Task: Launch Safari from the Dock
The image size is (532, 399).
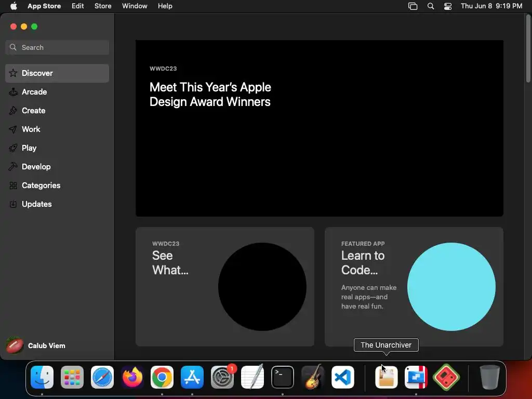Action: click(x=102, y=377)
